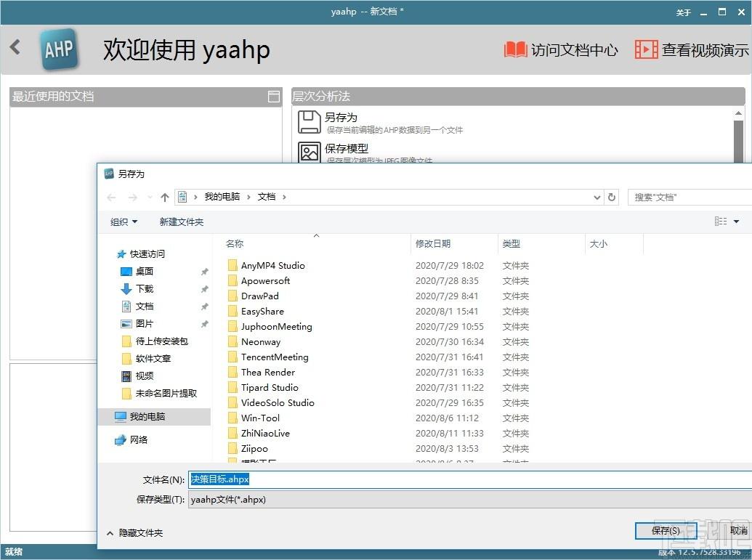Click the 访问文档中心 link text
Viewport: 752px width, 560px height.
(x=575, y=50)
